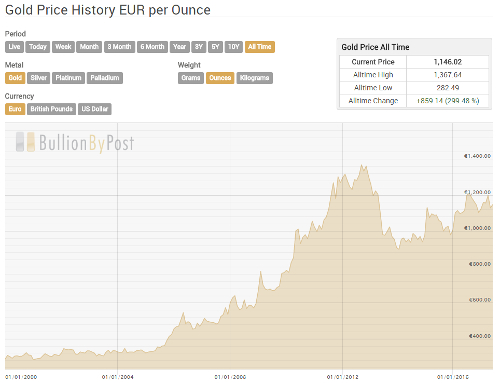This screenshot has height=383, width=500.
Task: Change currency to British Pounds
Action: tap(51, 109)
